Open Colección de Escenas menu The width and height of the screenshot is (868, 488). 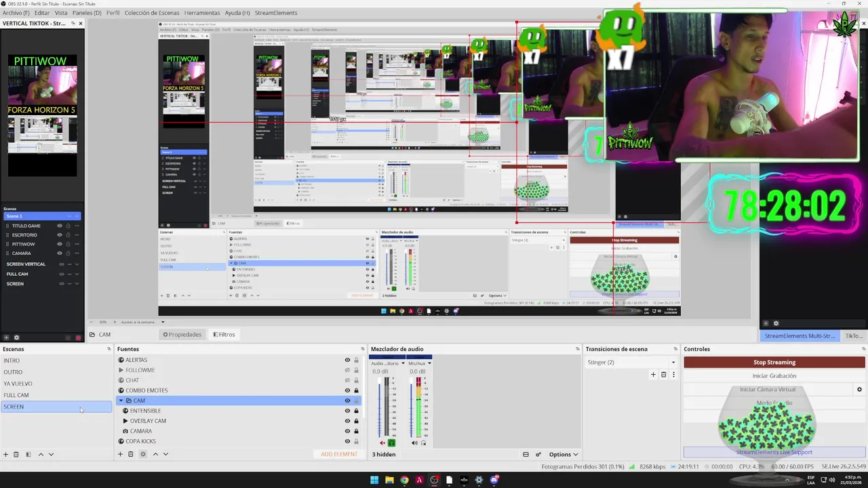pos(152,13)
